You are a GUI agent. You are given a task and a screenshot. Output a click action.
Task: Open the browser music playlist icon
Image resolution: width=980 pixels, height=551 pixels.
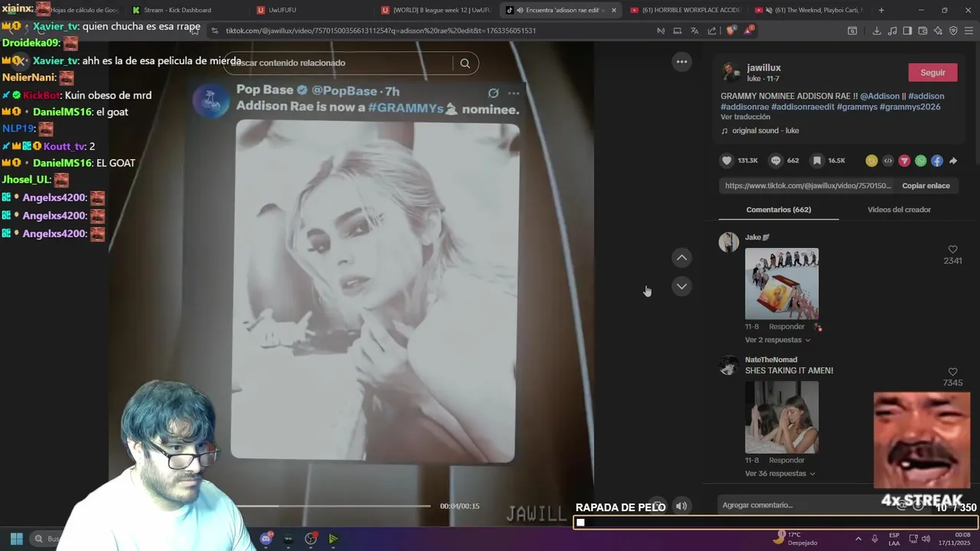(893, 31)
